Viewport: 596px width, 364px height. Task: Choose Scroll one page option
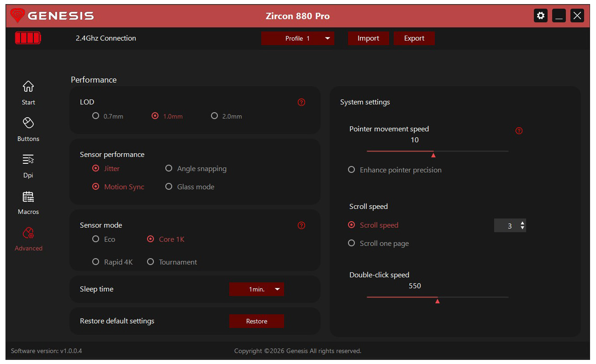pos(378,244)
